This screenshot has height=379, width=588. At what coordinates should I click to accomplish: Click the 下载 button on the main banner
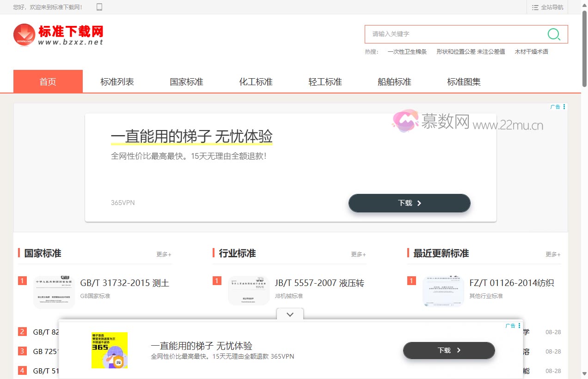pos(409,203)
